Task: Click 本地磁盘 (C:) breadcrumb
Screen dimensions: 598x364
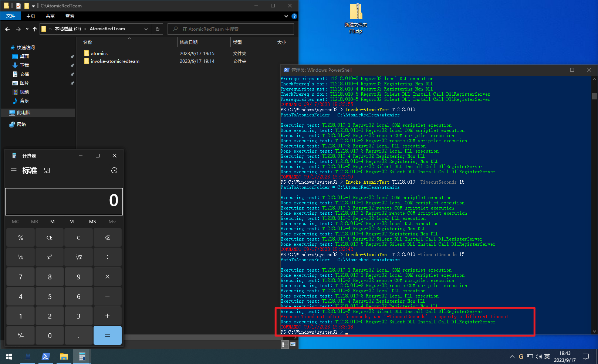Action: point(68,29)
